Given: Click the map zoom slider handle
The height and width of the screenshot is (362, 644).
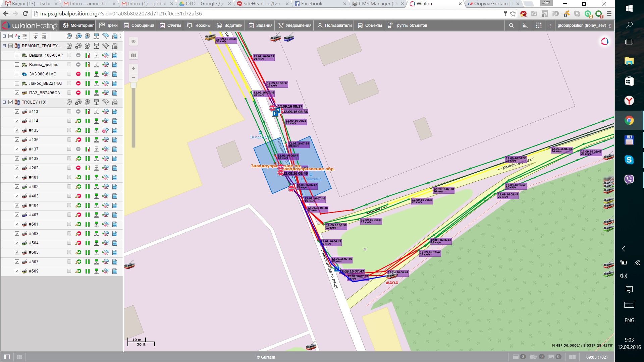Looking at the screenshot, I should 133,85.
